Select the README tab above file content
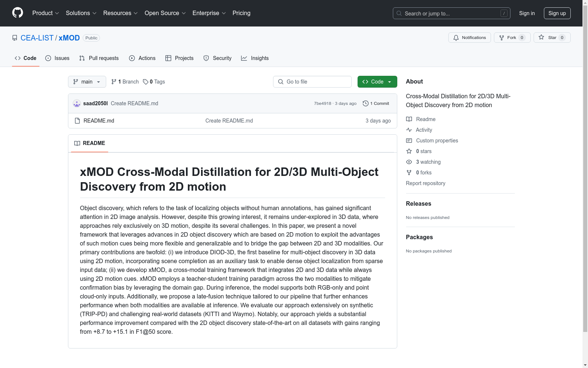This screenshot has height=368, width=588. click(x=90, y=143)
